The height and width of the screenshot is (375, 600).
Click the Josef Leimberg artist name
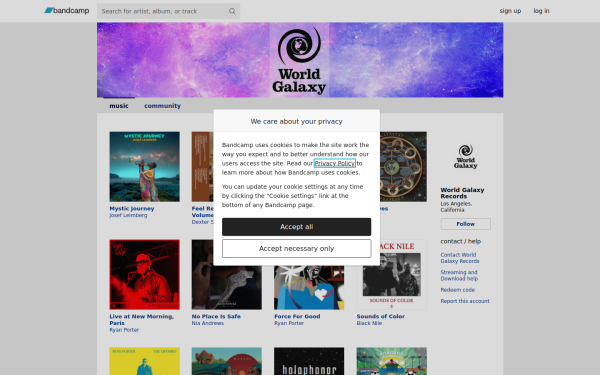coord(128,215)
